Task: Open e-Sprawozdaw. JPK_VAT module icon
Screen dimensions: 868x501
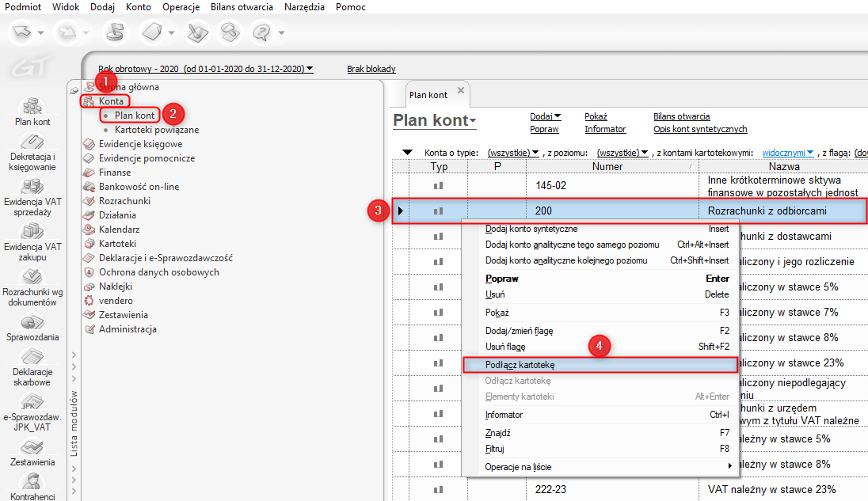Action: 32,402
